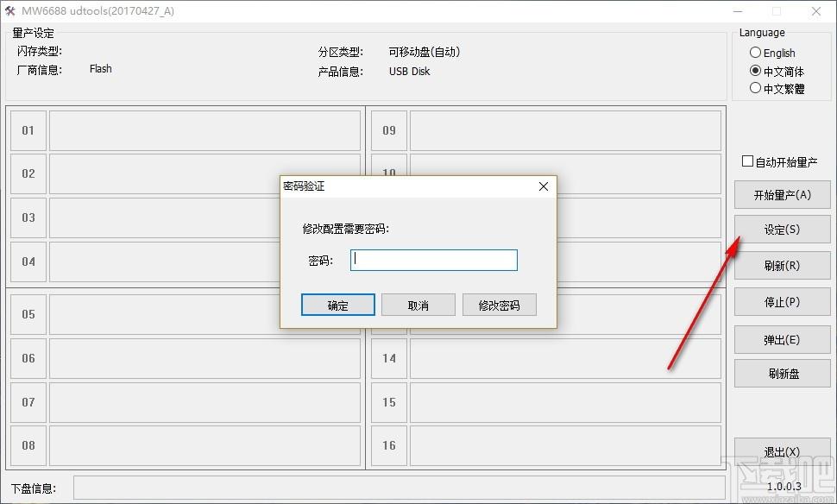Click the 开始量产(A) button

(782, 195)
